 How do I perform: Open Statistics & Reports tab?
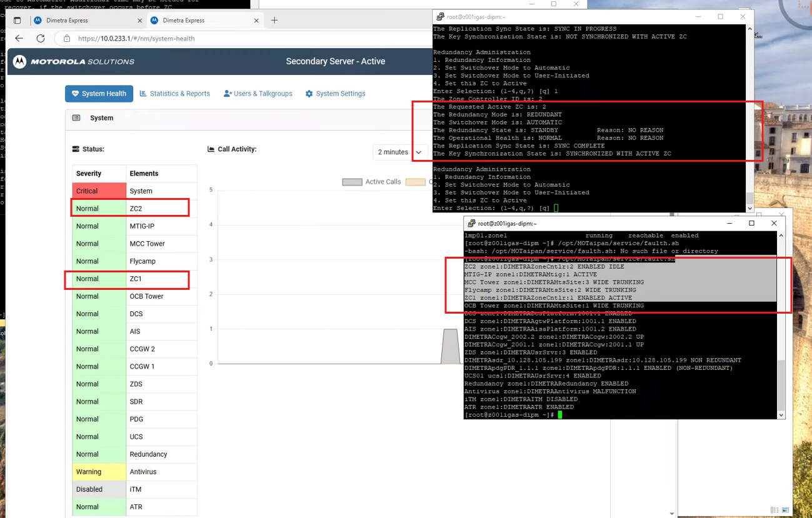pyautogui.click(x=174, y=94)
